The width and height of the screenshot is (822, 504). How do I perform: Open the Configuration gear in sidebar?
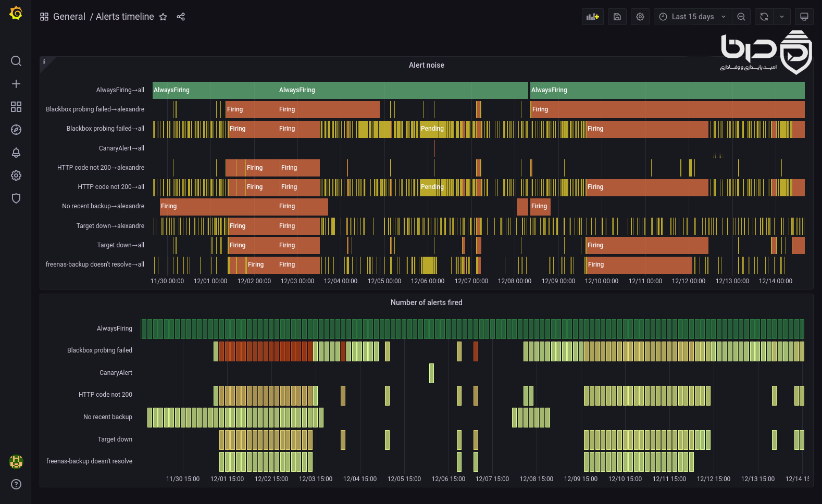click(x=16, y=175)
